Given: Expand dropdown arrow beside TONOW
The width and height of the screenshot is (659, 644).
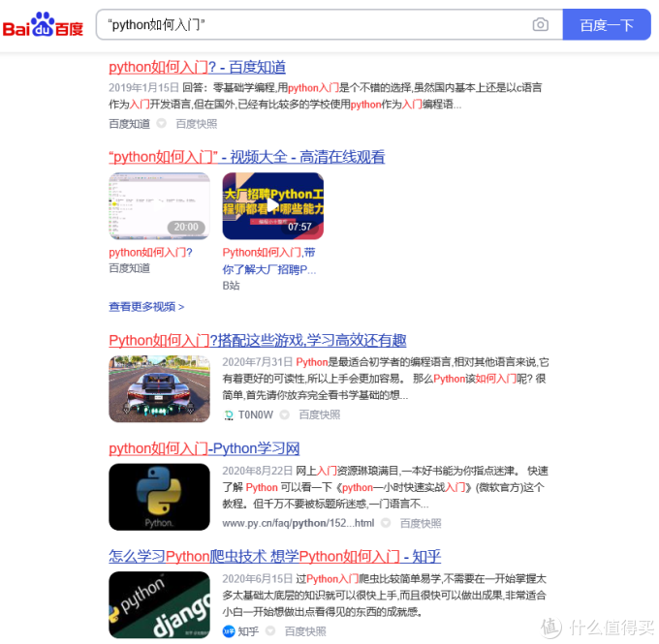Looking at the screenshot, I should click(x=285, y=414).
